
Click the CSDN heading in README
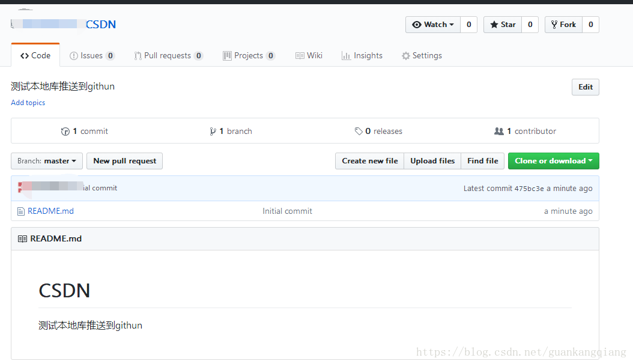[64, 291]
